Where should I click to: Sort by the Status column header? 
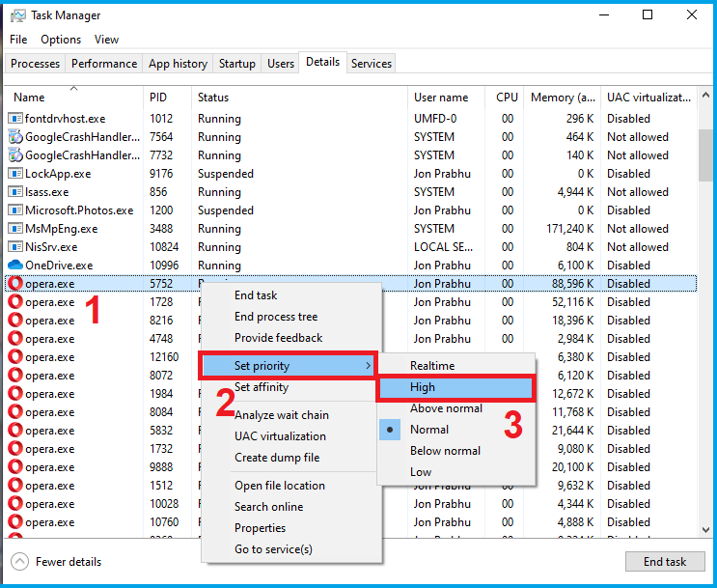[x=300, y=98]
